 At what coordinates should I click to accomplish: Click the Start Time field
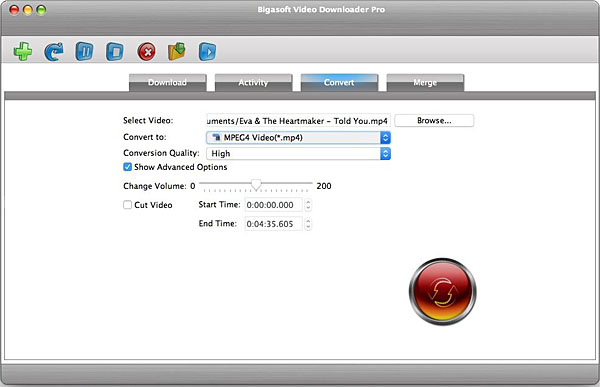click(273, 205)
